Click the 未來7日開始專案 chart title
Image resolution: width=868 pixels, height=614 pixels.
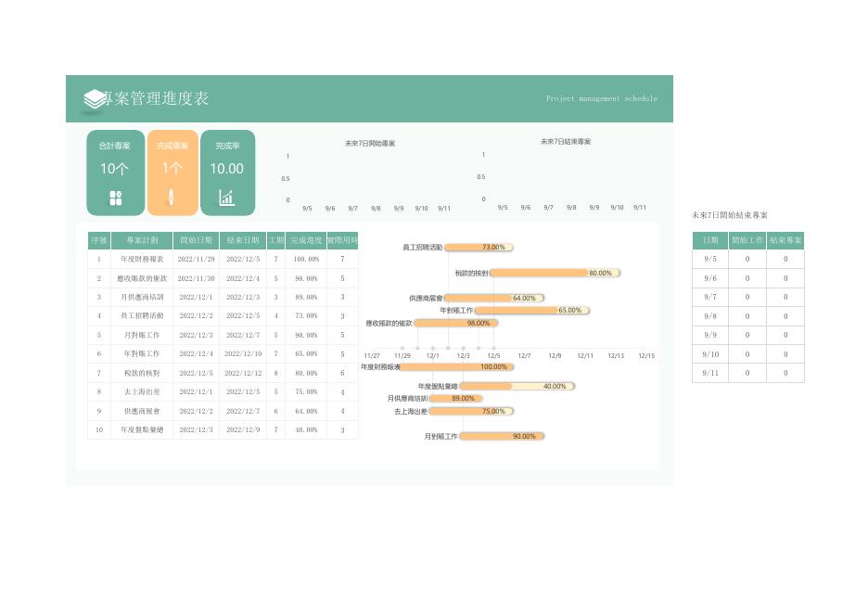click(x=370, y=144)
